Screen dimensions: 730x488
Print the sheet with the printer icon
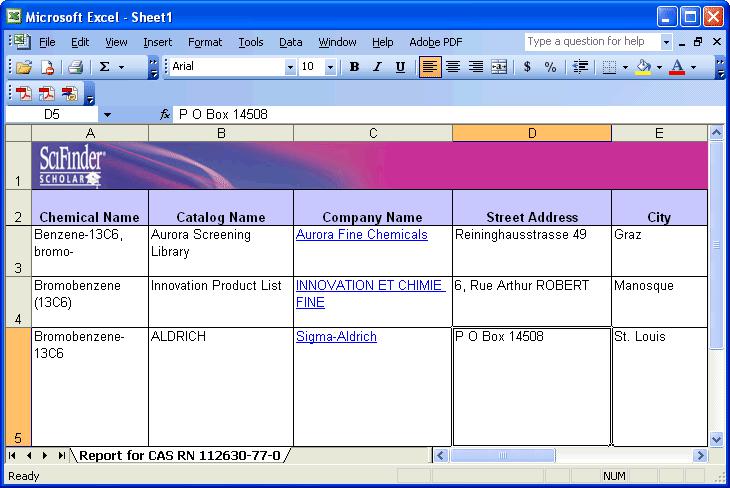(x=75, y=67)
